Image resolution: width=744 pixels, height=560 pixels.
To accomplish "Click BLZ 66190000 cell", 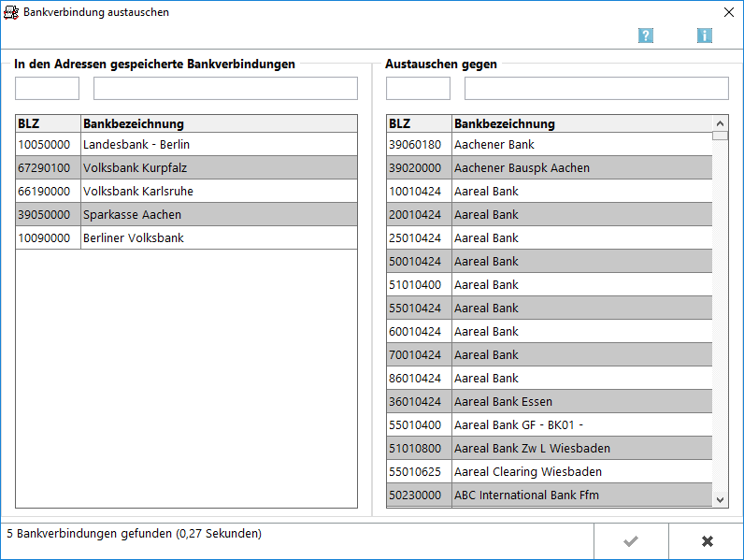I will (48, 192).
